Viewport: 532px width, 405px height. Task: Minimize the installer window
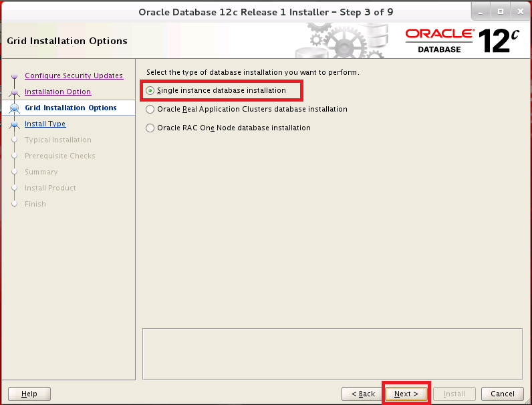click(x=481, y=11)
